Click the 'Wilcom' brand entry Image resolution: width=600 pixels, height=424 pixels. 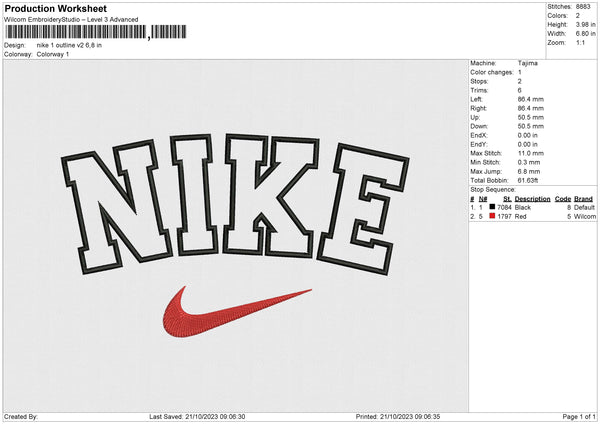point(585,217)
